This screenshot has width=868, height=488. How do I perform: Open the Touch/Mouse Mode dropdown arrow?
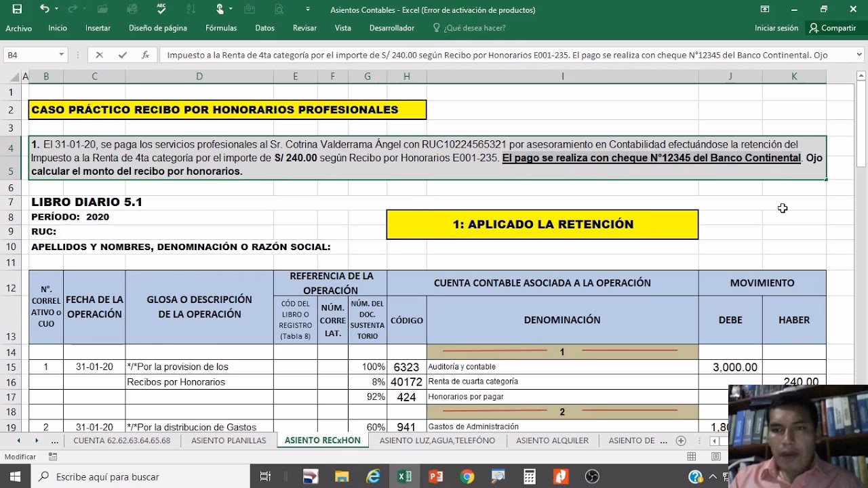click(230, 7)
